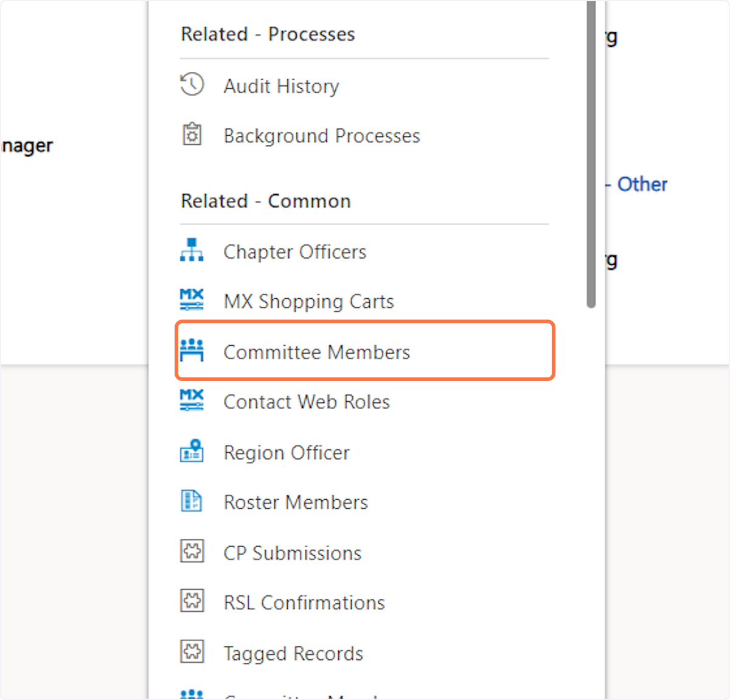Image resolution: width=730 pixels, height=700 pixels.
Task: Click the MX Shopping Carts icon
Action: [192, 300]
